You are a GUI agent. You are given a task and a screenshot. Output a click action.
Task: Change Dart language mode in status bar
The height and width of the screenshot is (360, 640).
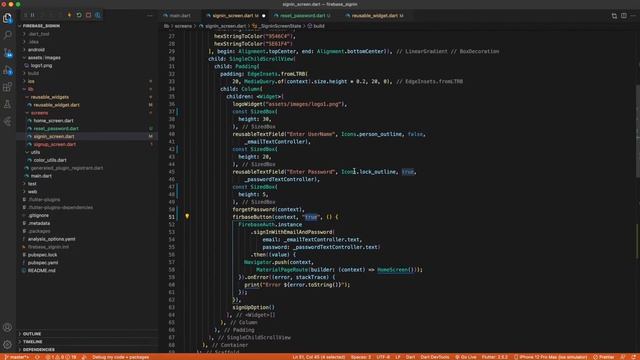coord(410,357)
